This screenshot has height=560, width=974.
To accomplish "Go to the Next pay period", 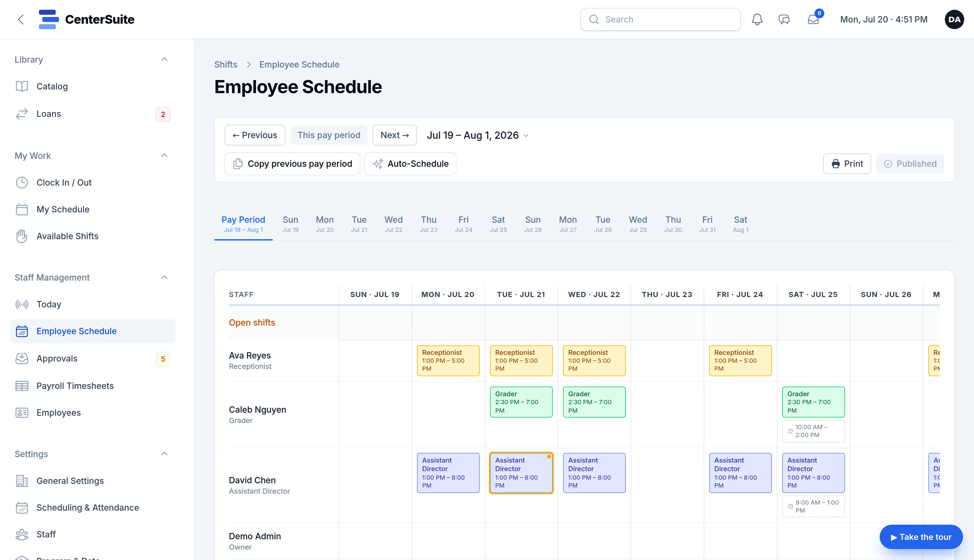I will tap(394, 135).
